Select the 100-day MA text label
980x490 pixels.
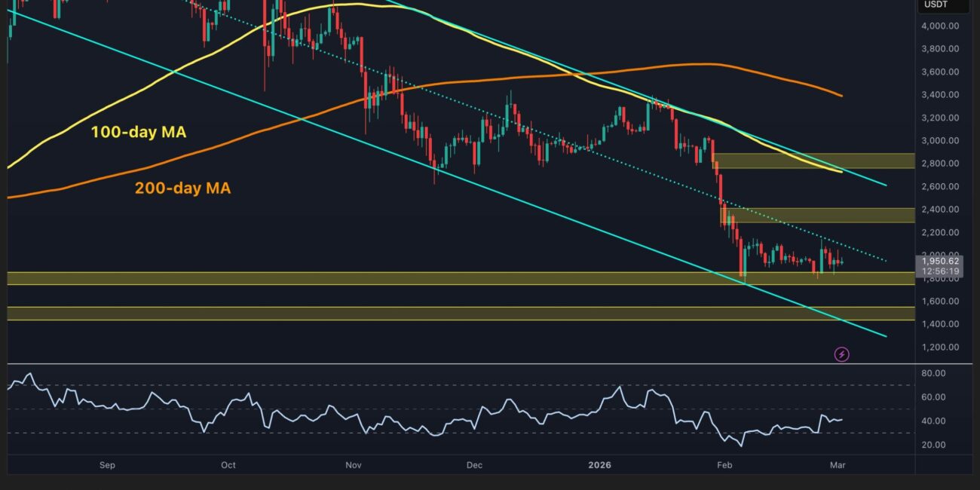coord(138,133)
